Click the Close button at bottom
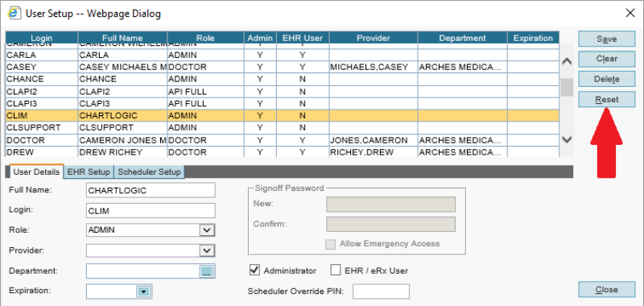 point(607,290)
